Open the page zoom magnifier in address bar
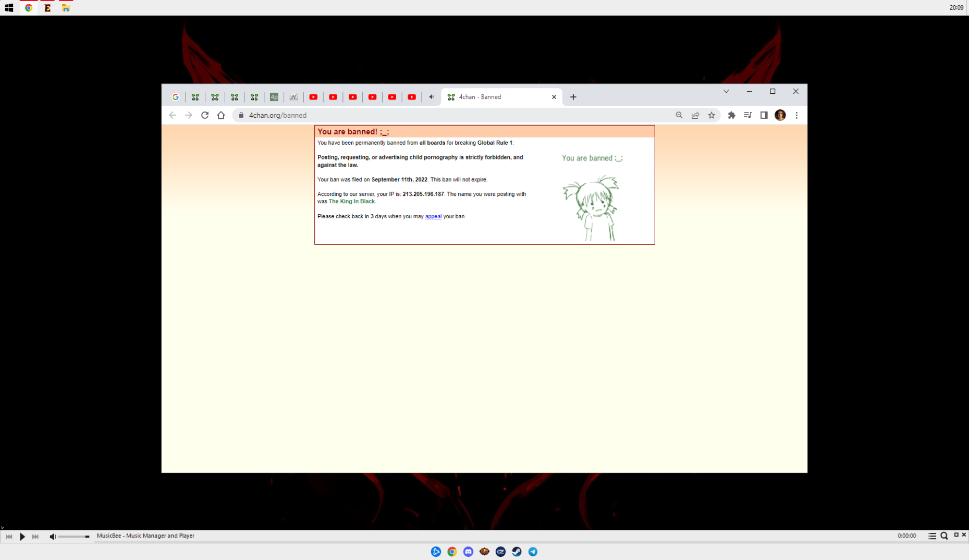Image resolution: width=969 pixels, height=560 pixels. click(679, 115)
